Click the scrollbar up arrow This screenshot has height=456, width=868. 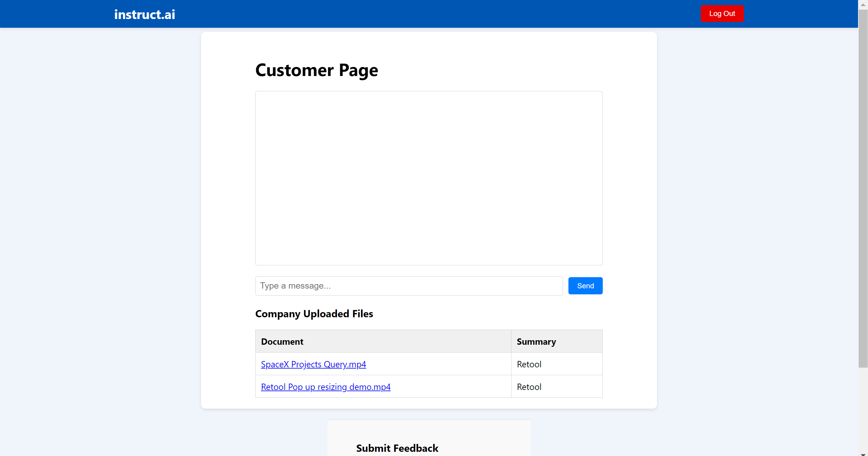click(x=863, y=5)
